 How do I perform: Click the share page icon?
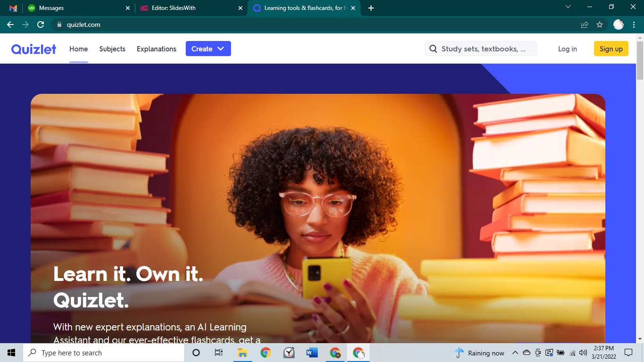pos(585,25)
